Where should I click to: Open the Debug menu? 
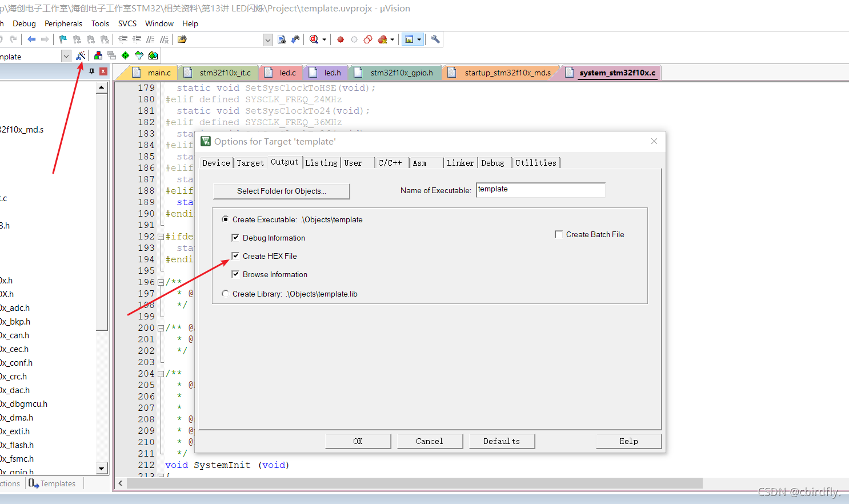(24, 23)
